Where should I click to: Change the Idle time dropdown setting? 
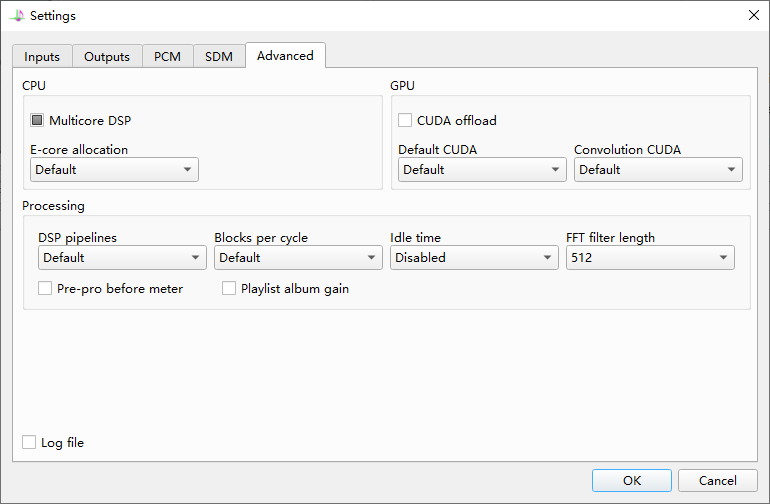pyautogui.click(x=474, y=258)
